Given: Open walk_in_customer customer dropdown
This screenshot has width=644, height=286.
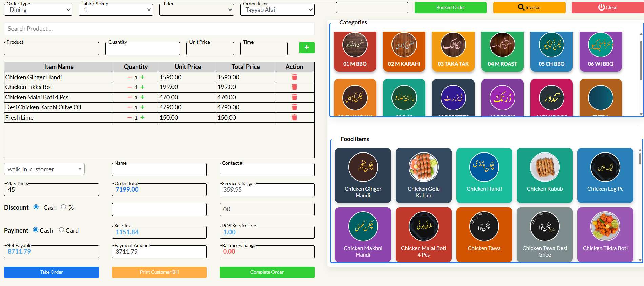Looking at the screenshot, I should pos(44,169).
